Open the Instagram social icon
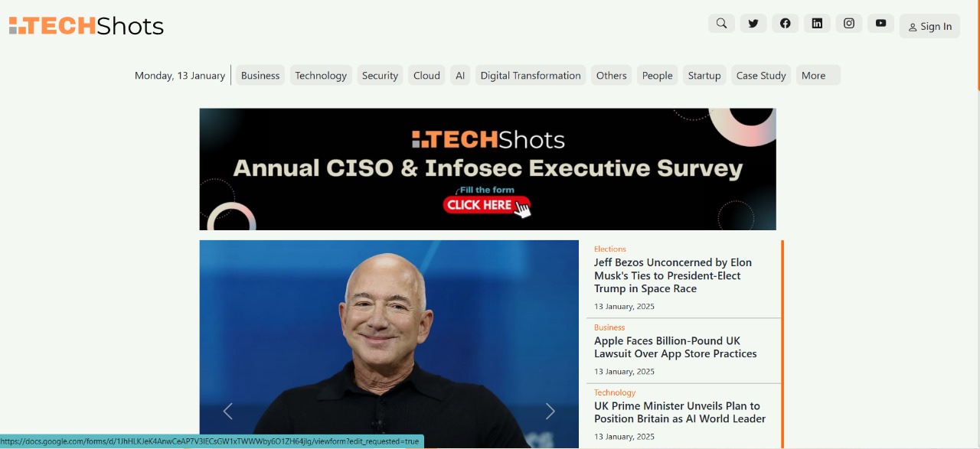Image resolution: width=980 pixels, height=449 pixels. tap(849, 24)
